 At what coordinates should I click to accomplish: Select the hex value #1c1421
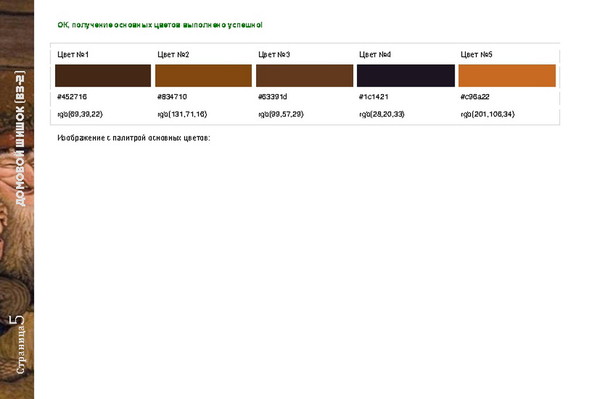coord(373,97)
